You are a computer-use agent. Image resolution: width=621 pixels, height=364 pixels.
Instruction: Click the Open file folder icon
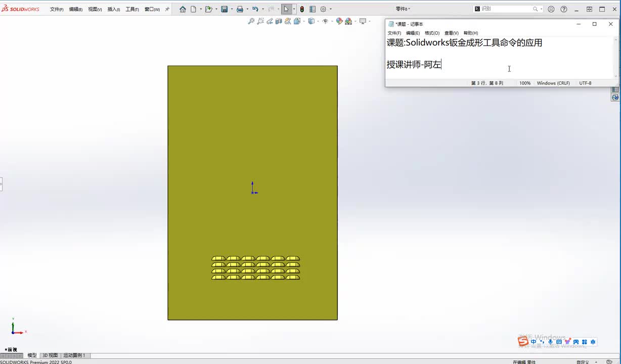208,9
